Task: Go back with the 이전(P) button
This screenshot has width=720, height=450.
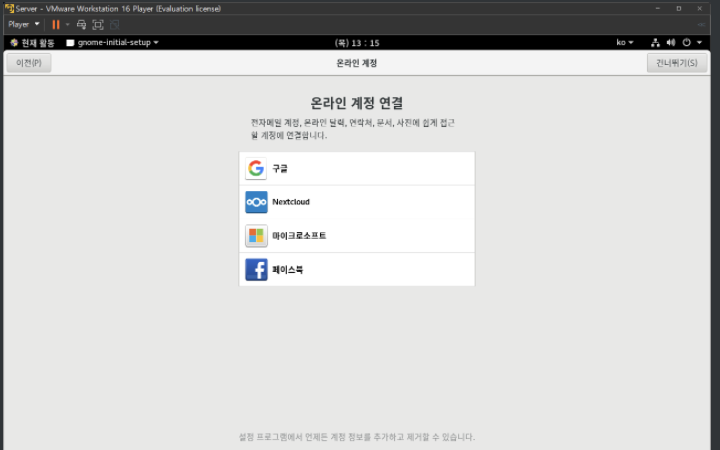Action: [x=29, y=63]
